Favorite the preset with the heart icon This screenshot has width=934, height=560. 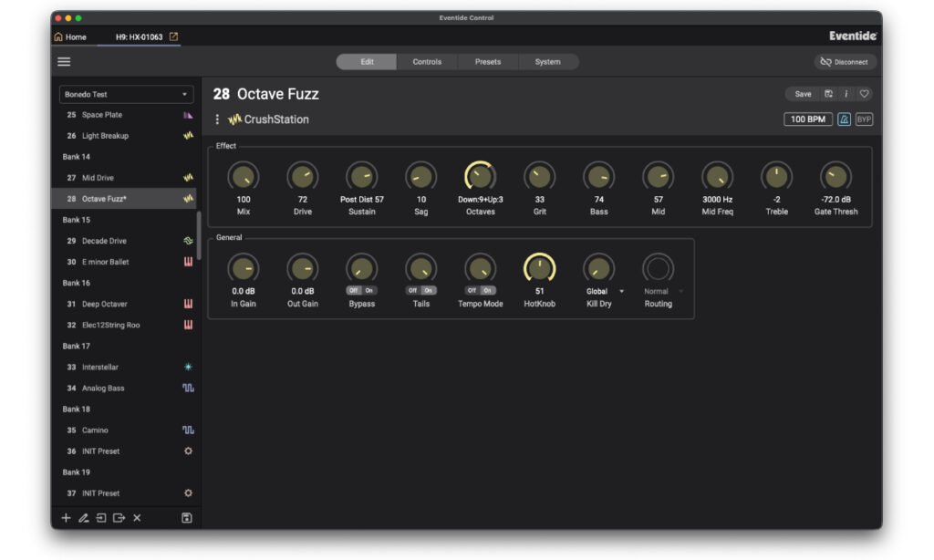864,94
